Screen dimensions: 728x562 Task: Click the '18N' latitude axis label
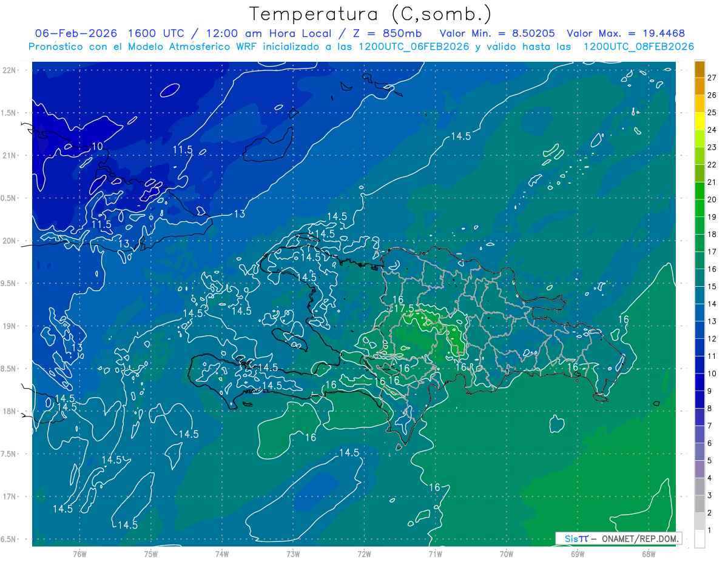tap(10, 411)
